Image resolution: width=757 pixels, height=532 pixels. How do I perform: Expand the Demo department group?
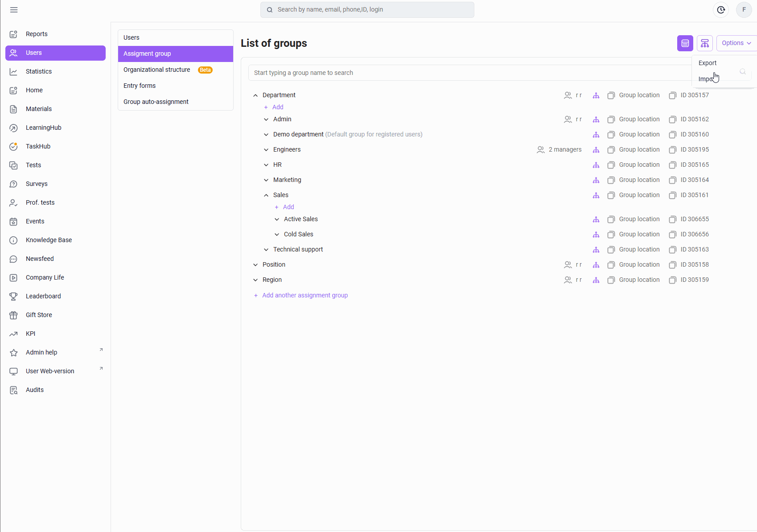point(266,135)
